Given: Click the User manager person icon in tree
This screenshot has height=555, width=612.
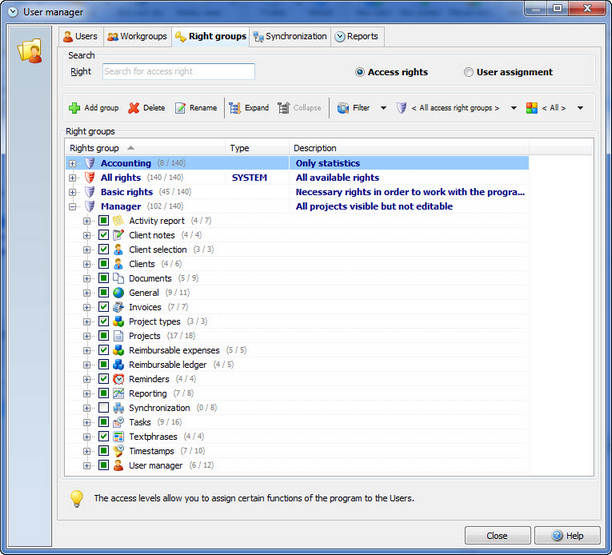Looking at the screenshot, I should [x=118, y=465].
